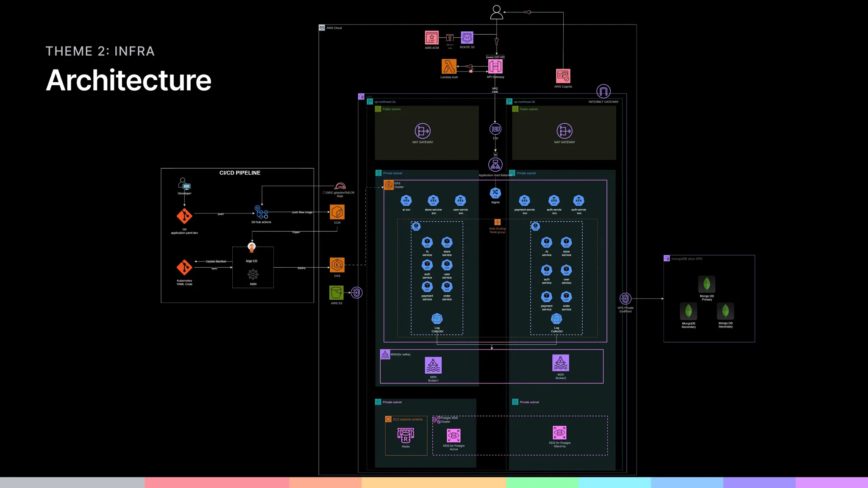The image size is (868, 488).
Task: Select the left NAT Gateway icon
Action: coord(423,131)
